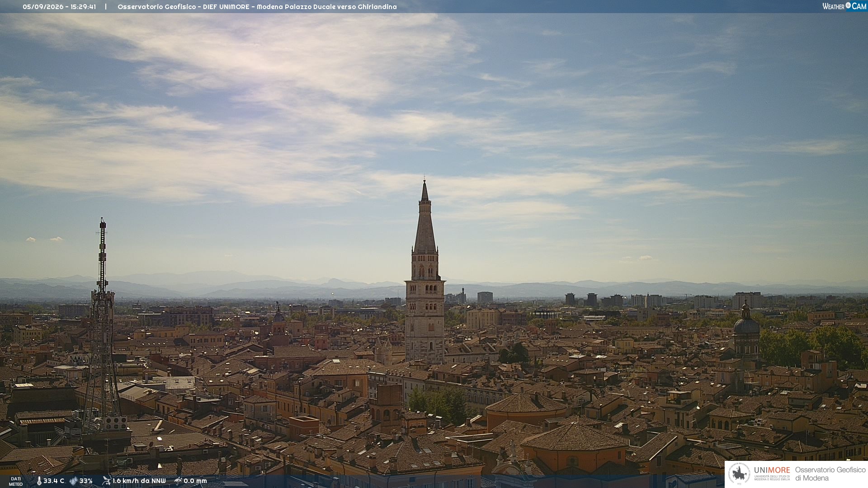Click the 33.4 C temperature reading
This screenshot has width=868, height=488.
click(54, 481)
